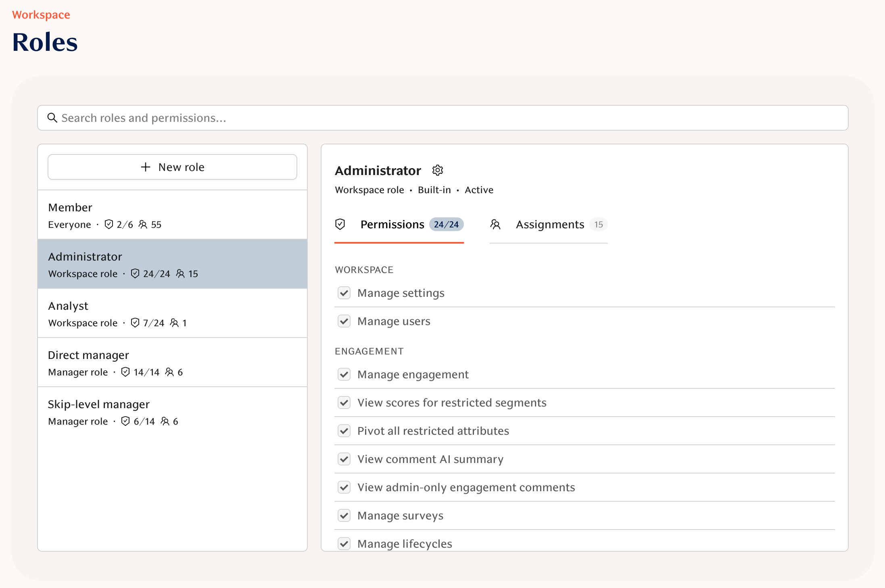This screenshot has width=885, height=588.
Task: Click the search magnifier icon
Action: click(x=52, y=118)
